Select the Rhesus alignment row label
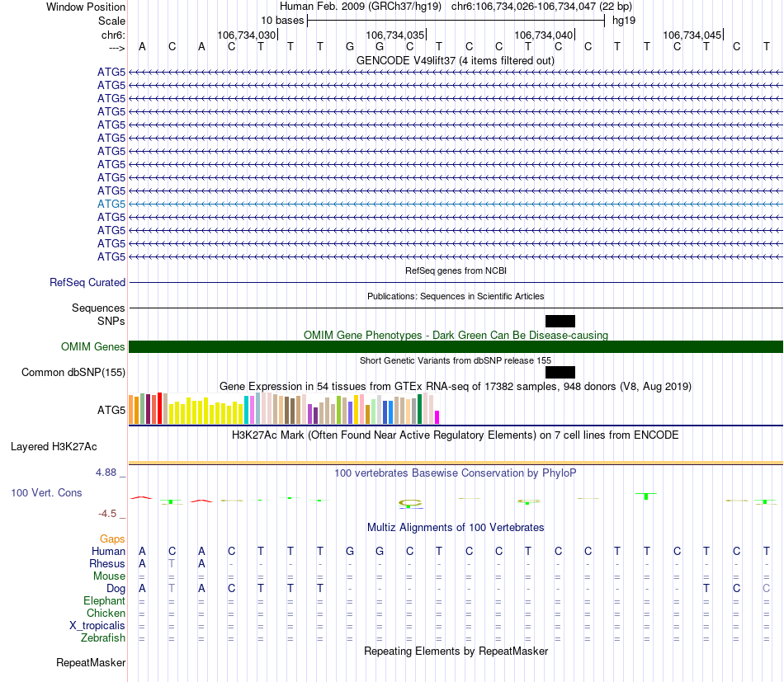Viewport: 784px width, 682px height. (x=107, y=563)
